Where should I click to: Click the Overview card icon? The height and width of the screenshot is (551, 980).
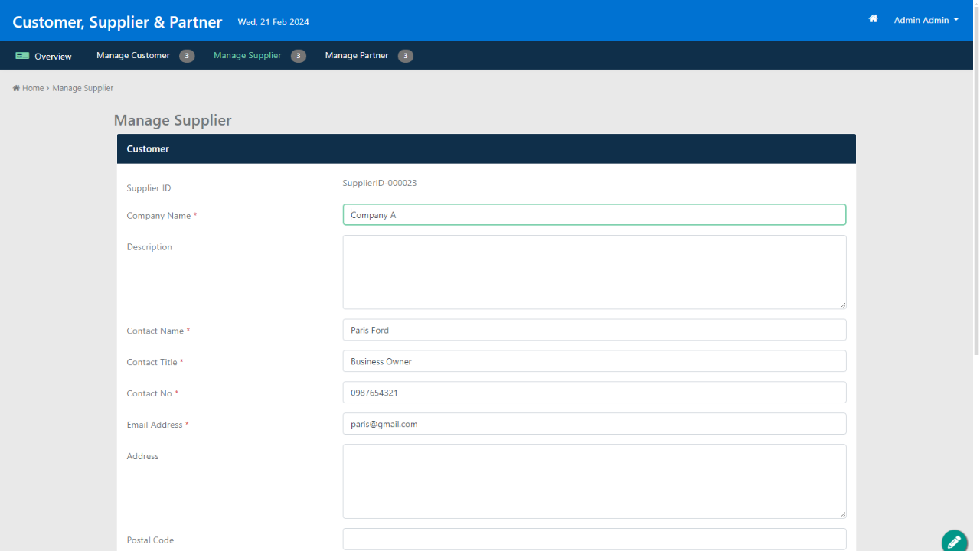pos(22,56)
